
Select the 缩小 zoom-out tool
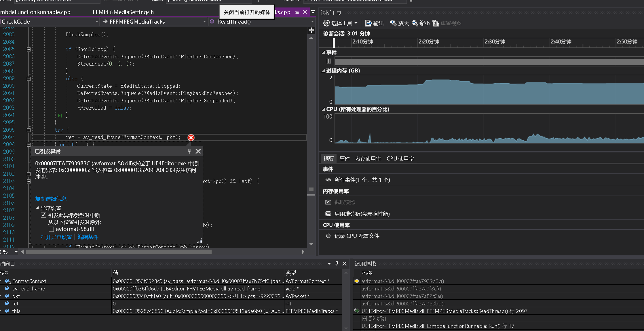pyautogui.click(x=420, y=23)
